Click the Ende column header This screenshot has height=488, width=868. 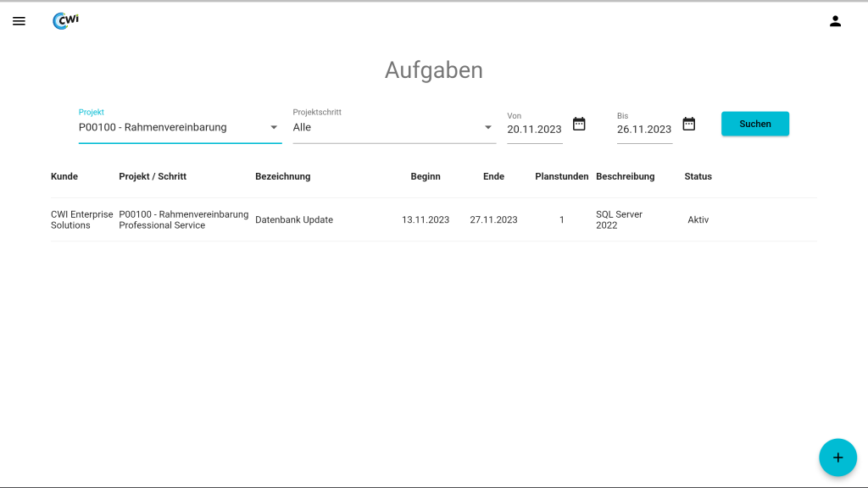(x=493, y=176)
